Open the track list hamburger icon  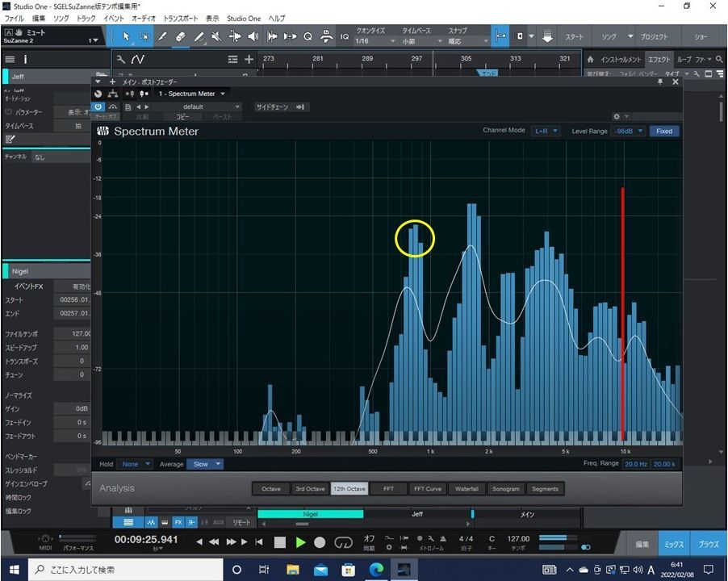pyautogui.click(x=10, y=60)
